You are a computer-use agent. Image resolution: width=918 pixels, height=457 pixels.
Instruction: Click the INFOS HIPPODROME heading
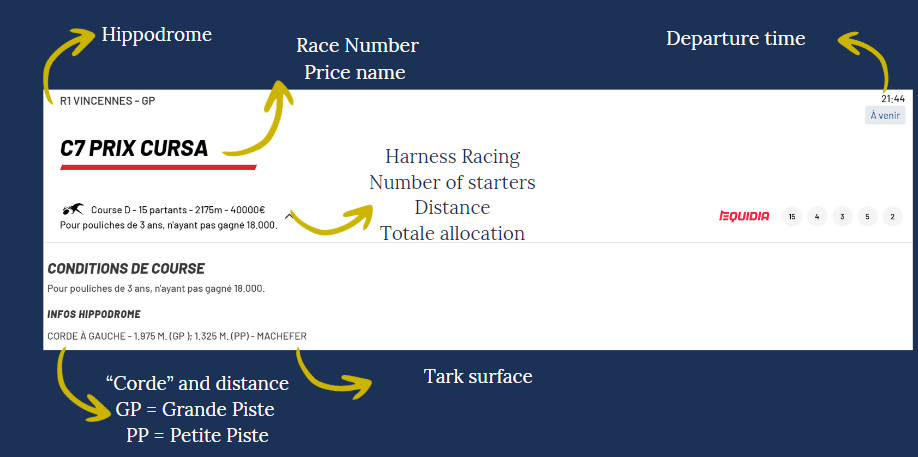pyautogui.click(x=94, y=314)
